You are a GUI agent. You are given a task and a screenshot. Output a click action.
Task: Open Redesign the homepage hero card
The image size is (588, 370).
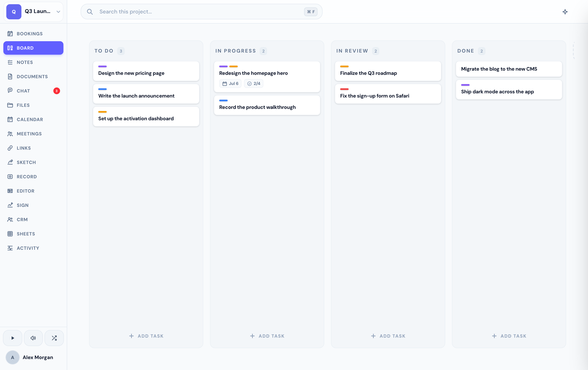(267, 77)
